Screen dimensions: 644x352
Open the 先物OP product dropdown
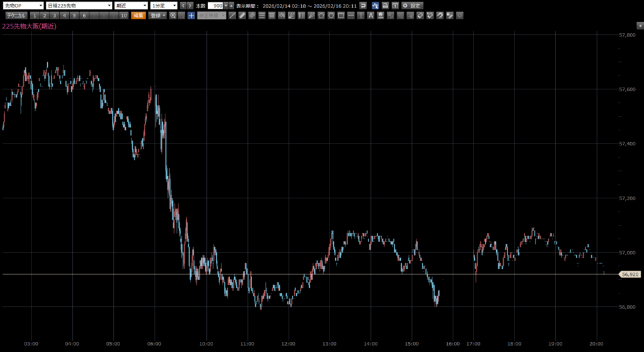(23, 5)
